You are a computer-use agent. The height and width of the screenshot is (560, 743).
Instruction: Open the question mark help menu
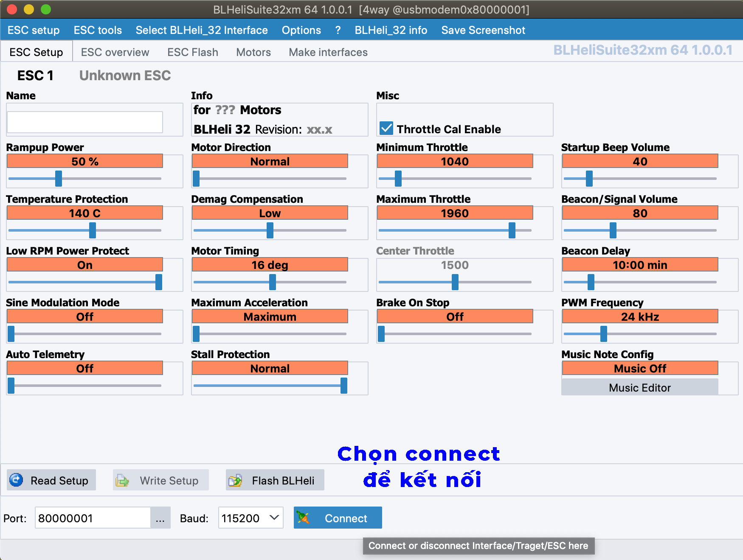[338, 30]
